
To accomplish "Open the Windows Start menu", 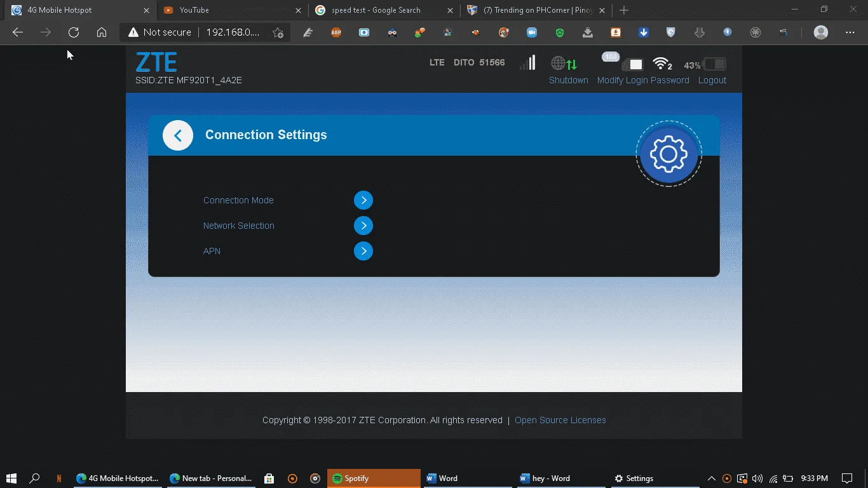I will tap(11, 478).
